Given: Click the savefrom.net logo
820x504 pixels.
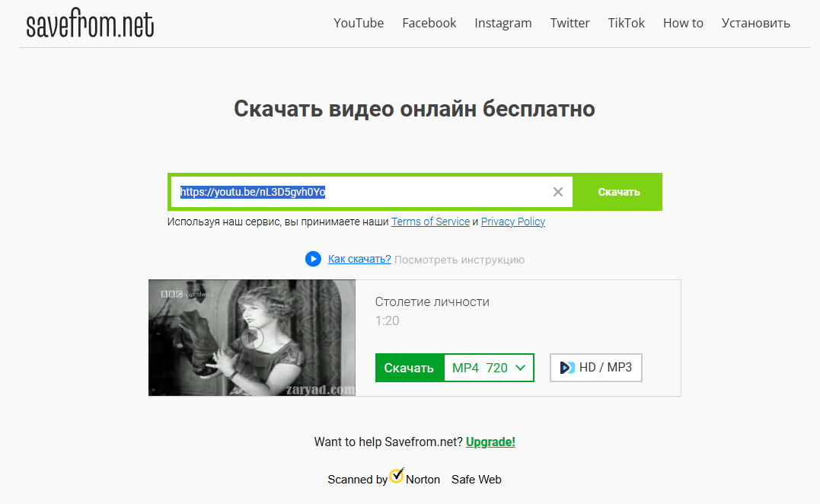Looking at the screenshot, I should (90, 23).
